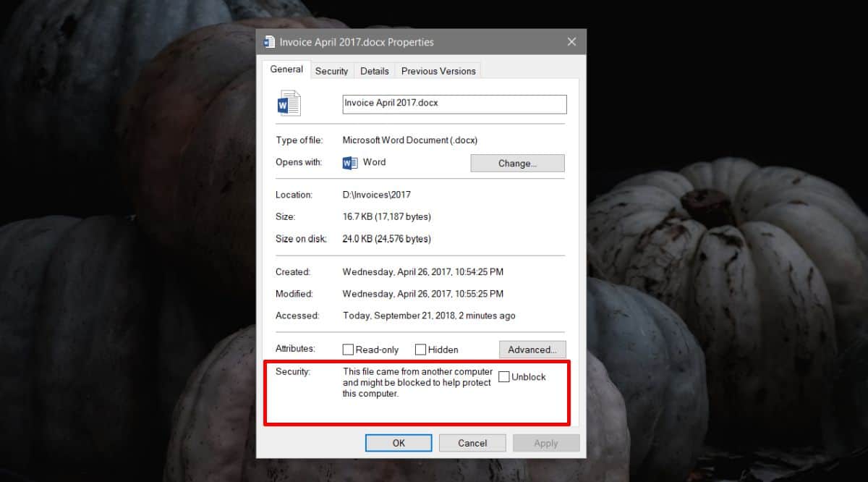
Task: Click the Apply button
Action: 546,443
